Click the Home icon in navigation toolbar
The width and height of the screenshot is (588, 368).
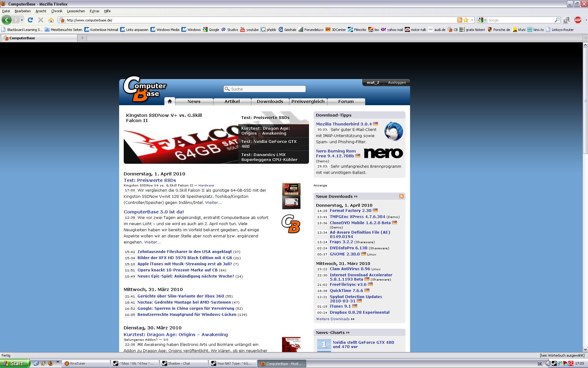(x=51, y=20)
